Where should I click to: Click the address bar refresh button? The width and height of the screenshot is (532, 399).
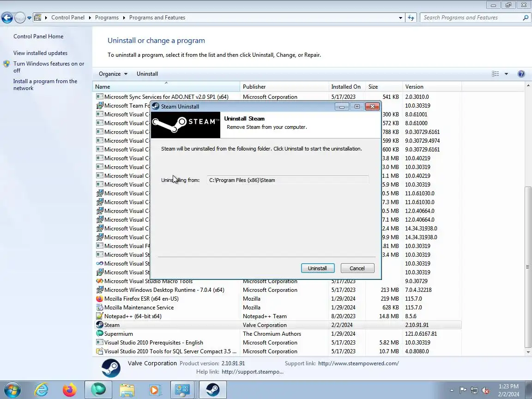(x=411, y=18)
